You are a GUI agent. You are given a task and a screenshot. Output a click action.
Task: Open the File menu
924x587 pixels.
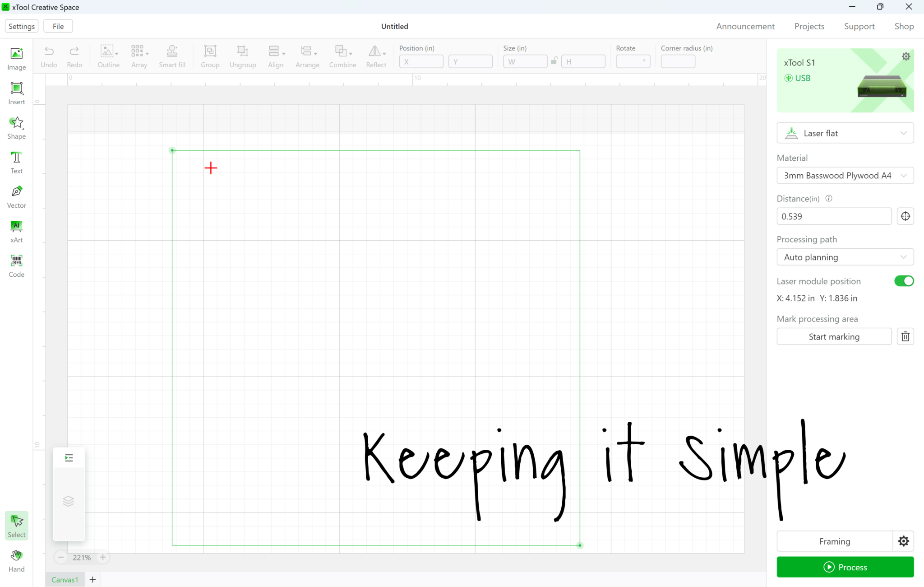coord(58,26)
